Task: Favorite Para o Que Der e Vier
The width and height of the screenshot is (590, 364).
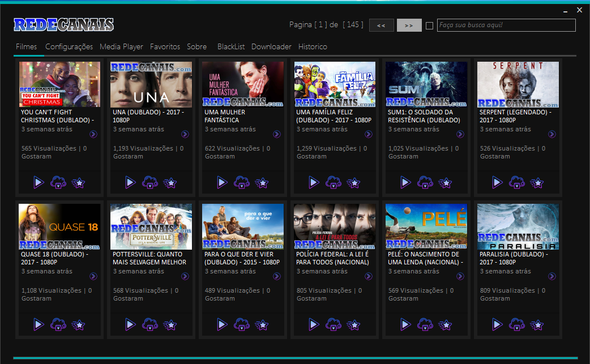Action: [x=262, y=325]
